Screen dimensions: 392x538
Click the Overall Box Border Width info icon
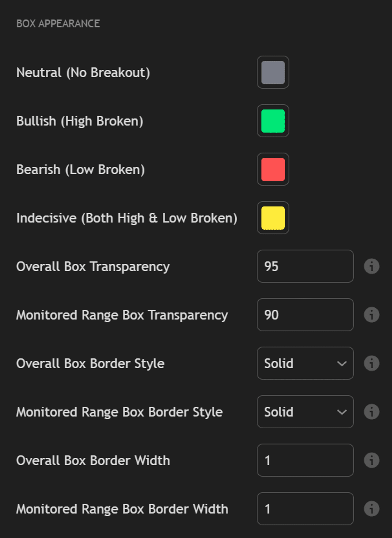[371, 460]
